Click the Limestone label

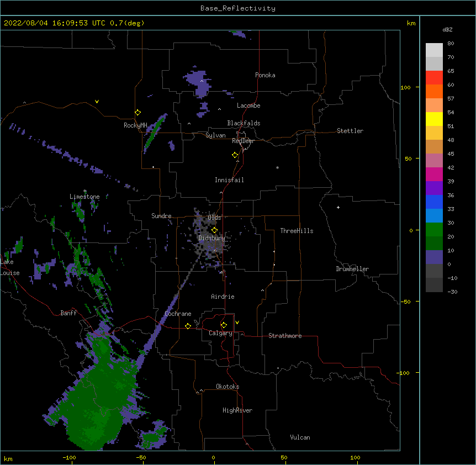(x=84, y=197)
